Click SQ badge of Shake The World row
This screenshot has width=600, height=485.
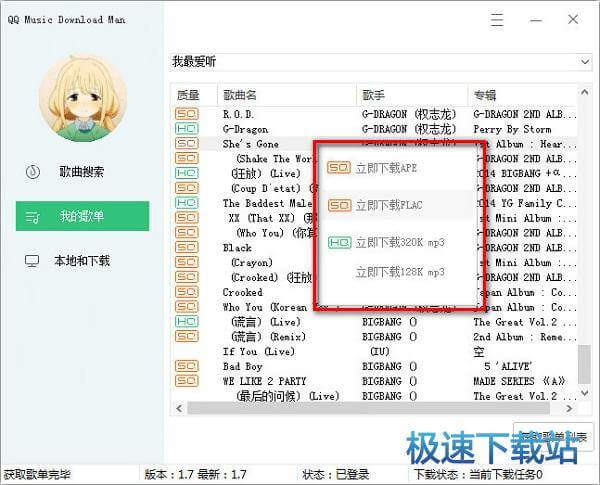[x=187, y=158]
